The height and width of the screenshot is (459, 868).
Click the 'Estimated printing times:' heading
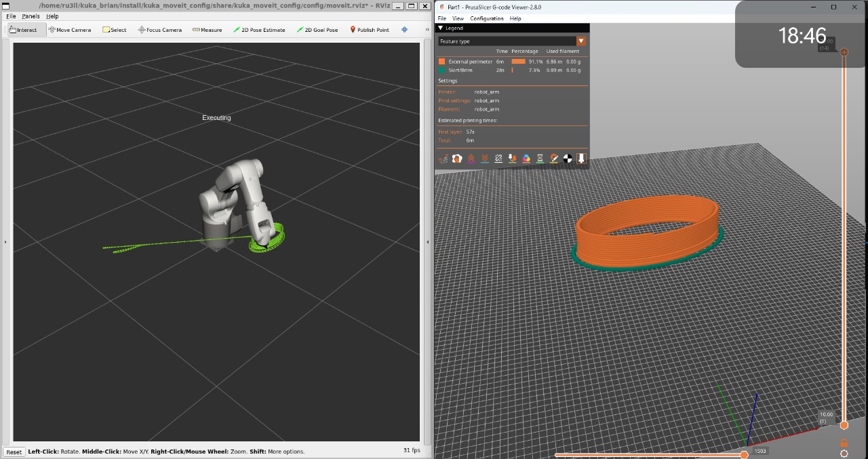coord(467,121)
